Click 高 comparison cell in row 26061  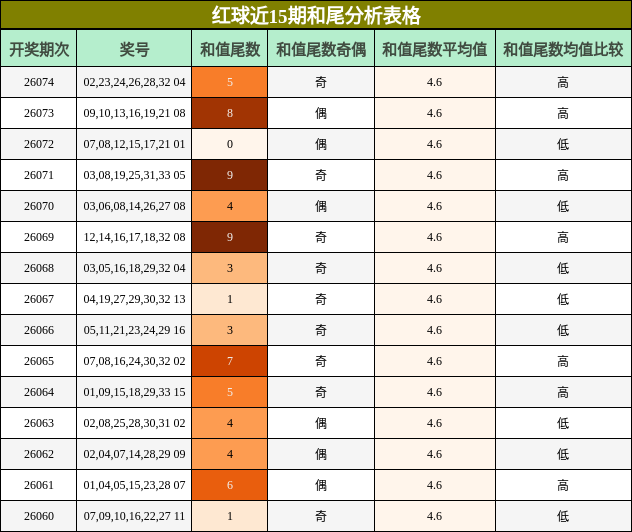pyautogui.click(x=563, y=486)
